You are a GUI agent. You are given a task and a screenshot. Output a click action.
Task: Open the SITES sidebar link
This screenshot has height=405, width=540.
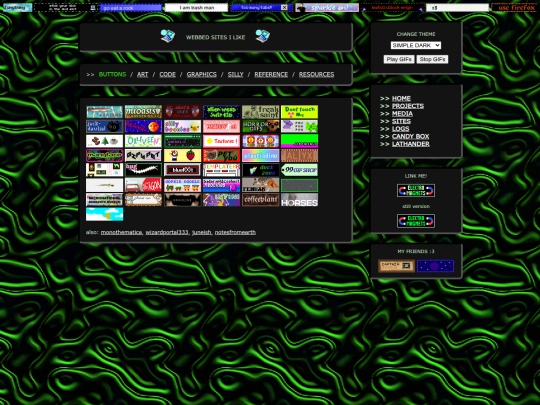pyautogui.click(x=401, y=121)
